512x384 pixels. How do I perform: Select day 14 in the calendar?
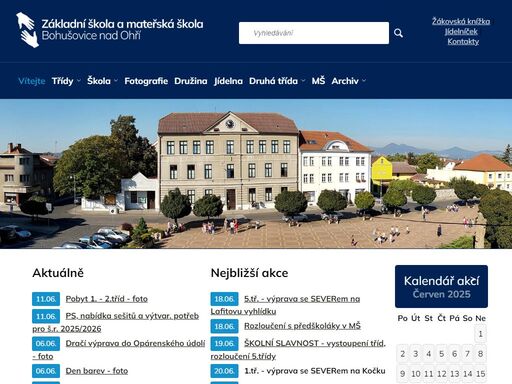(x=467, y=374)
